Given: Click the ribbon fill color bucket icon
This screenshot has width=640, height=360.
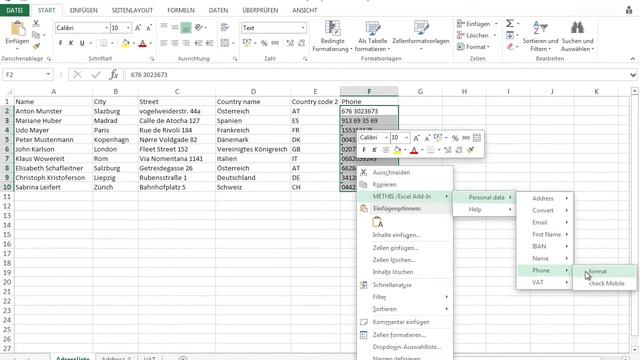Looking at the screenshot, I should pyautogui.click(x=125, y=43).
